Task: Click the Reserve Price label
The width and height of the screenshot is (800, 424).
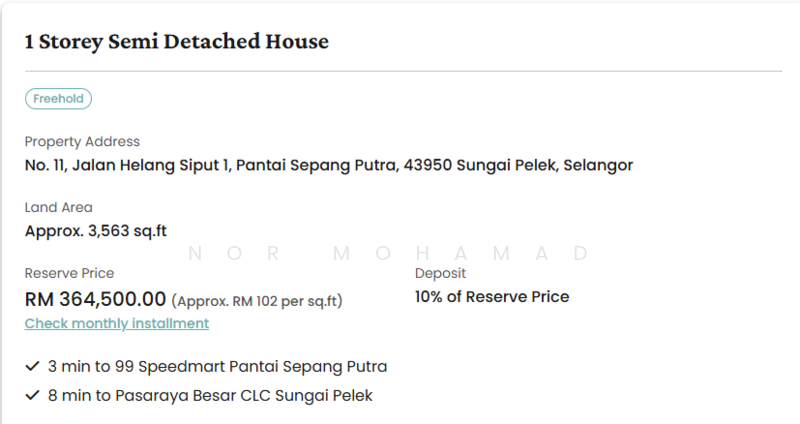Action: point(69,273)
